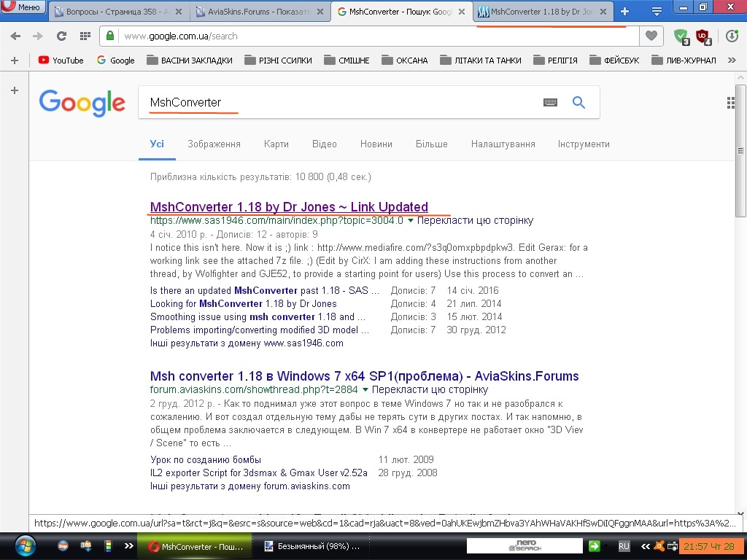Select the Усі search tab
This screenshot has height=560, width=747.
pyautogui.click(x=157, y=144)
